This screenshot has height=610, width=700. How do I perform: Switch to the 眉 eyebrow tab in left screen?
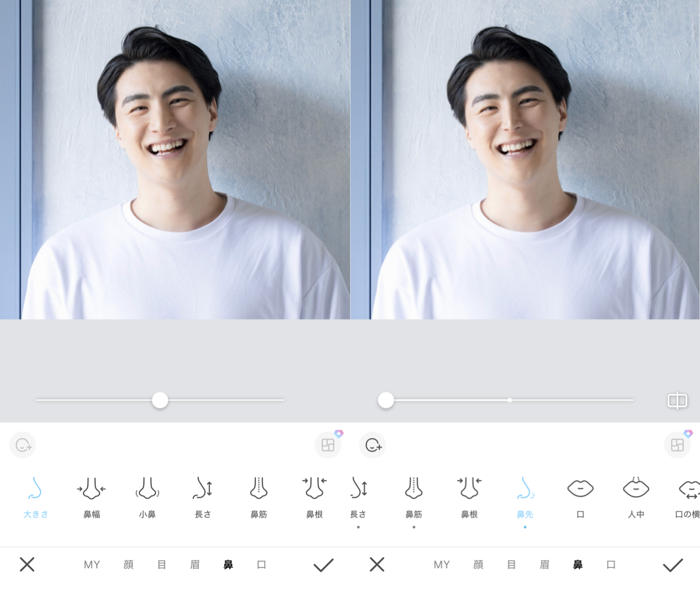coord(195,564)
